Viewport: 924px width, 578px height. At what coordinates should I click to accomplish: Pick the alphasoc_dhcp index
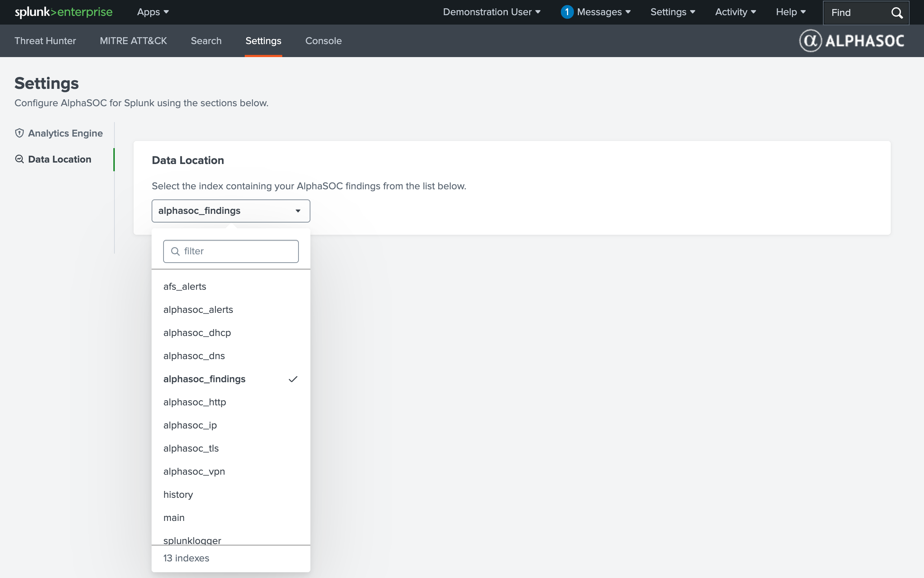[231, 333]
